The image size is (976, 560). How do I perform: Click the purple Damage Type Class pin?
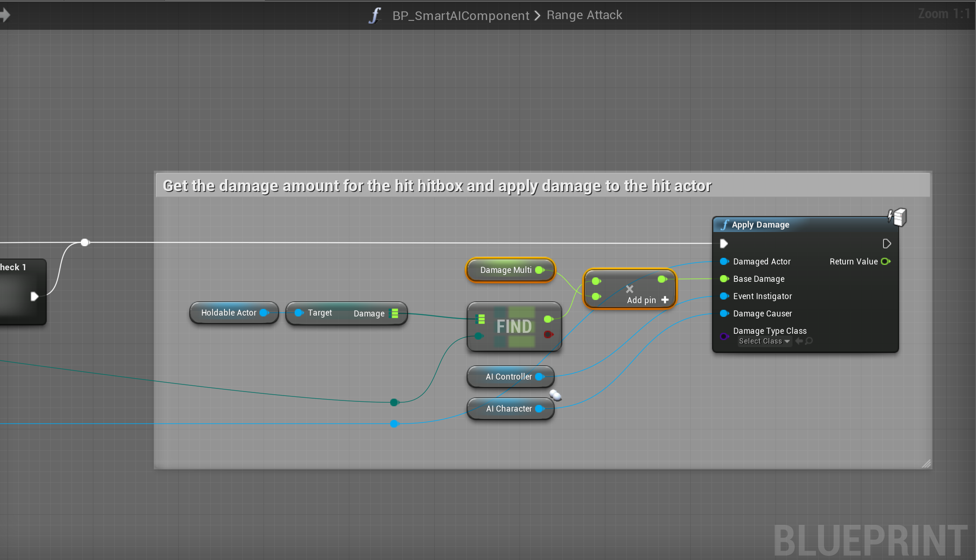[x=724, y=336]
